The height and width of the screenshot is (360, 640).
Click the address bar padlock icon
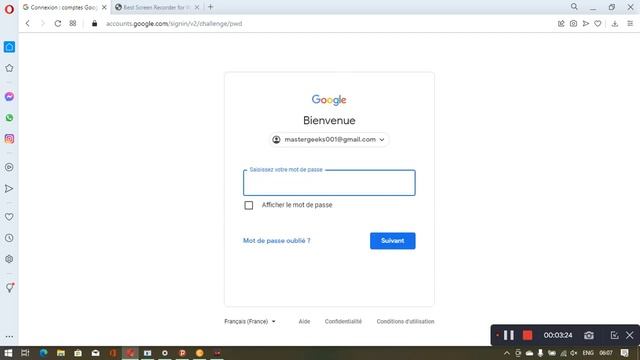click(95, 24)
